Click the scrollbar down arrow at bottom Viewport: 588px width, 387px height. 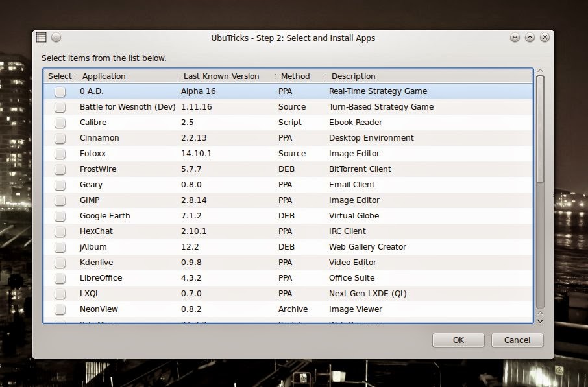pyautogui.click(x=540, y=321)
